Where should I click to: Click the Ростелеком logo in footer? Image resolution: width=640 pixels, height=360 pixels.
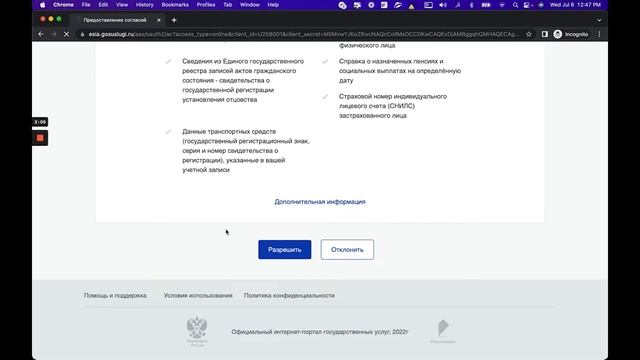coord(443,331)
